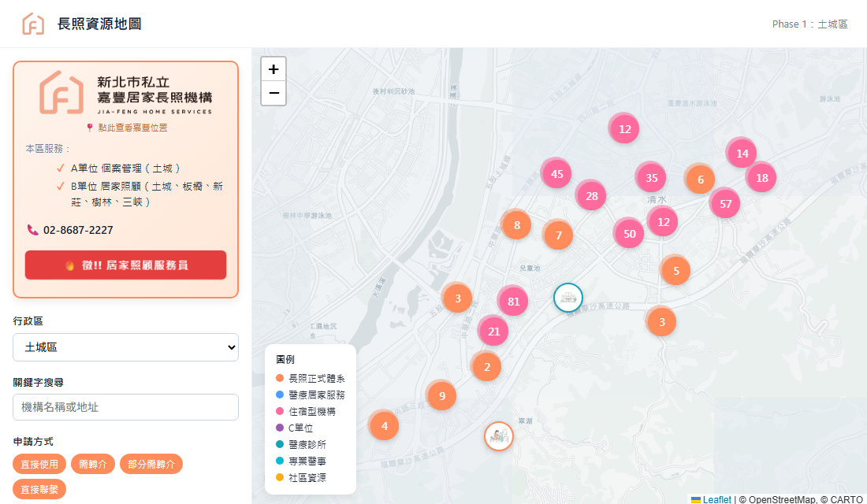Open the pink cluster marker numbered 28
The width and height of the screenshot is (867, 504).
592,195
